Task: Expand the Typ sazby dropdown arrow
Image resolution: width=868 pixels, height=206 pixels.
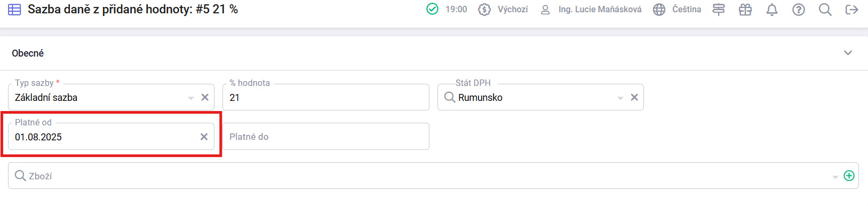Action: tap(190, 98)
